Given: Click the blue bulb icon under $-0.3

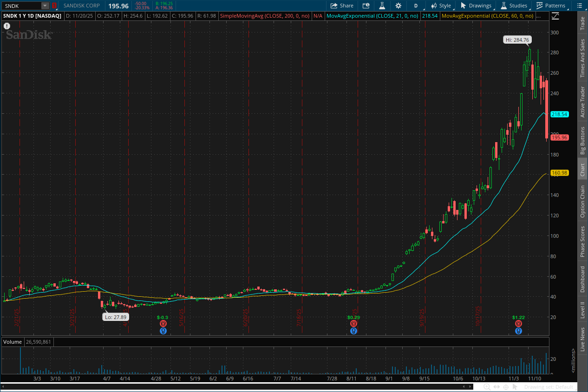Looking at the screenshot, I should pos(163,331).
